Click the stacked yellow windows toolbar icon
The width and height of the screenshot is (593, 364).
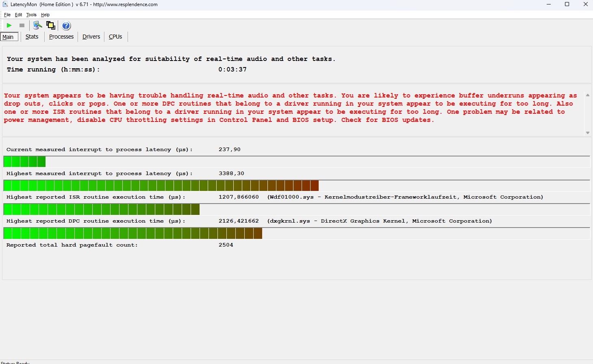pyautogui.click(x=51, y=26)
